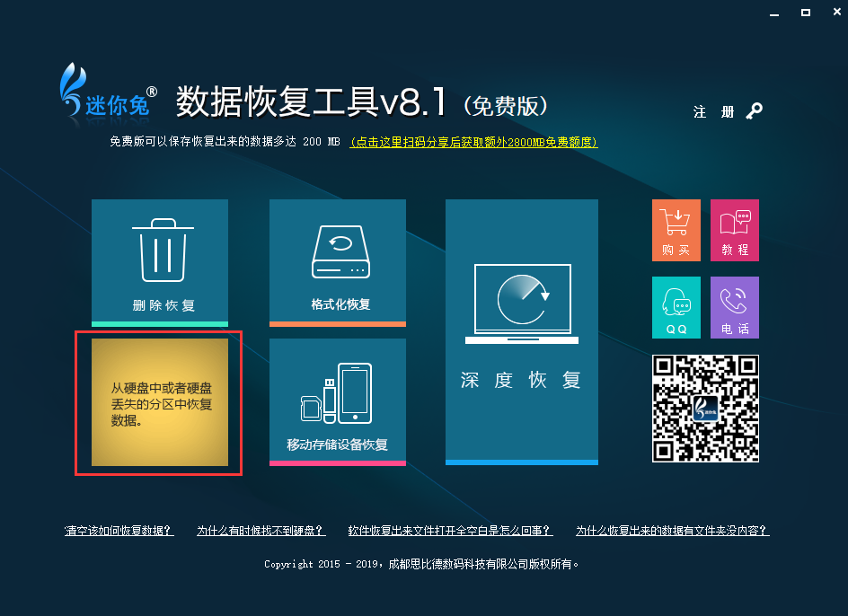Click the link to scan and get extra 2800MB

(473, 142)
